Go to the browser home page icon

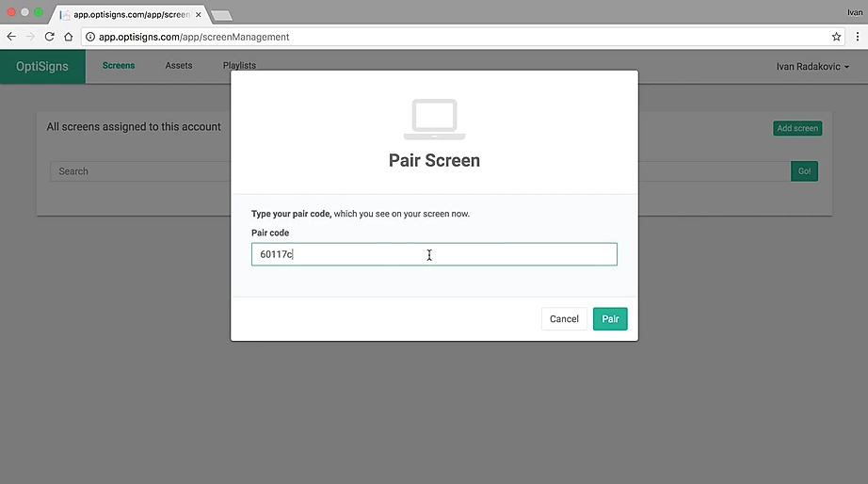(69, 37)
